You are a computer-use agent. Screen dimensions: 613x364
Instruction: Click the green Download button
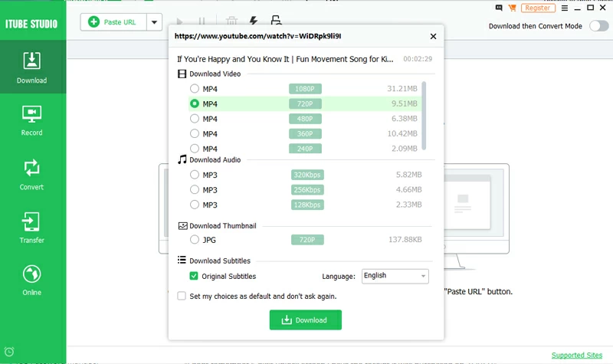pyautogui.click(x=305, y=320)
